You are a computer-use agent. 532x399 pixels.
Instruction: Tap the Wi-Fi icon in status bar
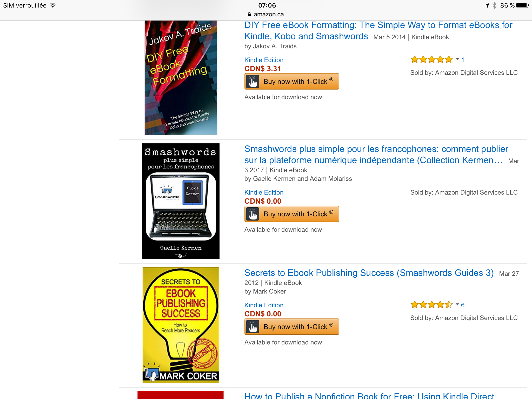53,5
